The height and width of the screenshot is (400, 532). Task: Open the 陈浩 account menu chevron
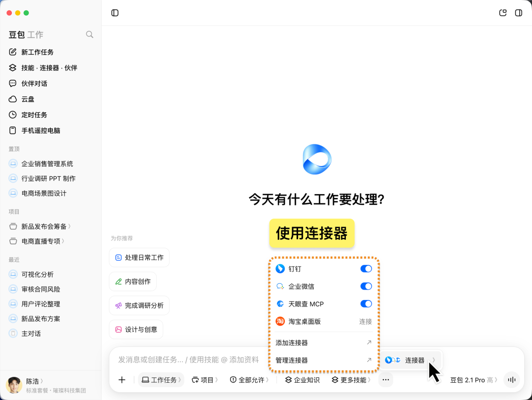tap(42, 381)
